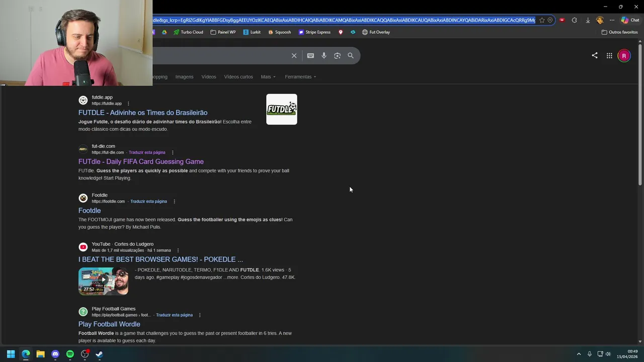Open the Squoosh bookmark

[x=279, y=32]
